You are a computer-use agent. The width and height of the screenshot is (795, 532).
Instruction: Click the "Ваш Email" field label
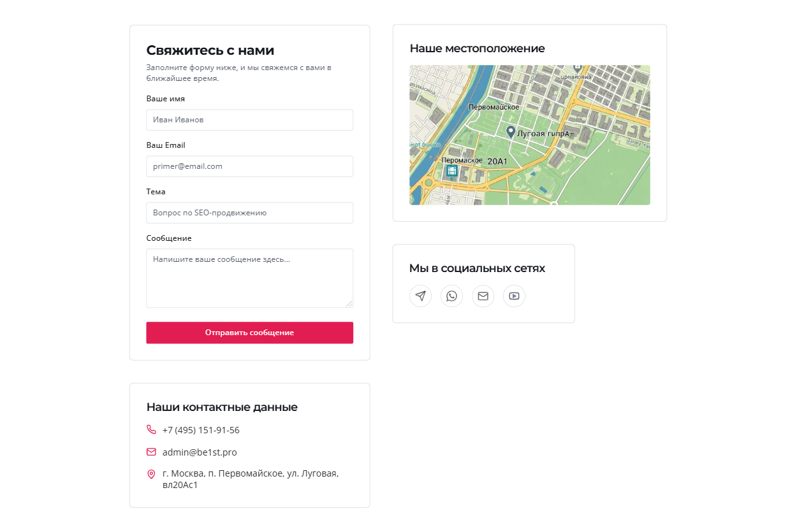pyautogui.click(x=166, y=145)
